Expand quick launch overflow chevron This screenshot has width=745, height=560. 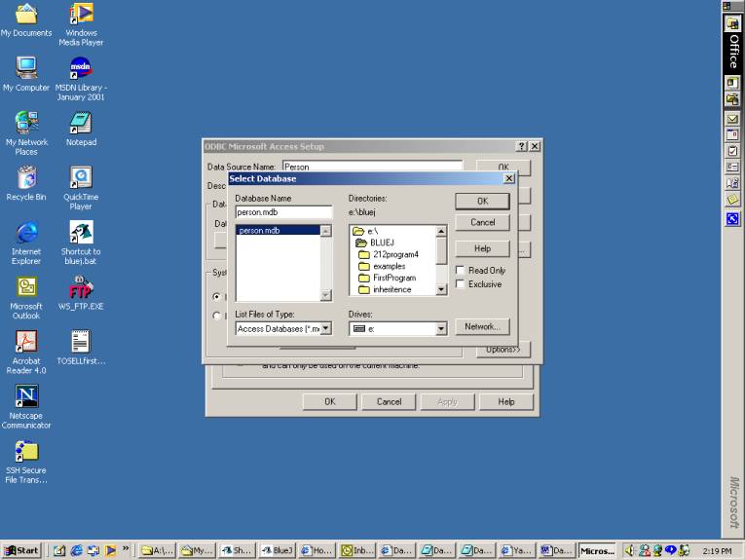tap(126, 548)
